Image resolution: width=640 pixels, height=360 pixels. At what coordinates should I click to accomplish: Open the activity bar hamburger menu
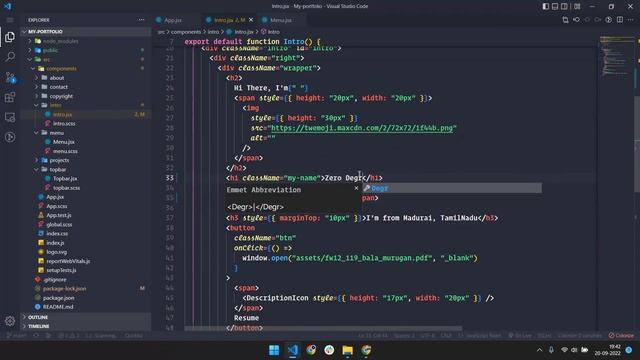(10, 20)
